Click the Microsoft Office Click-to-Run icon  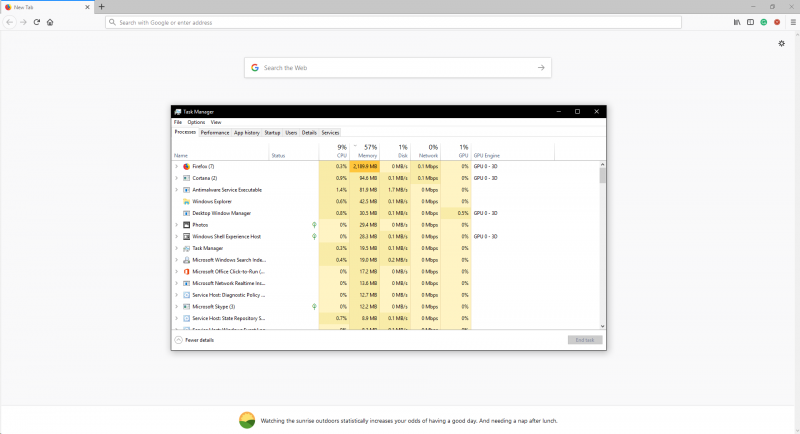187,272
